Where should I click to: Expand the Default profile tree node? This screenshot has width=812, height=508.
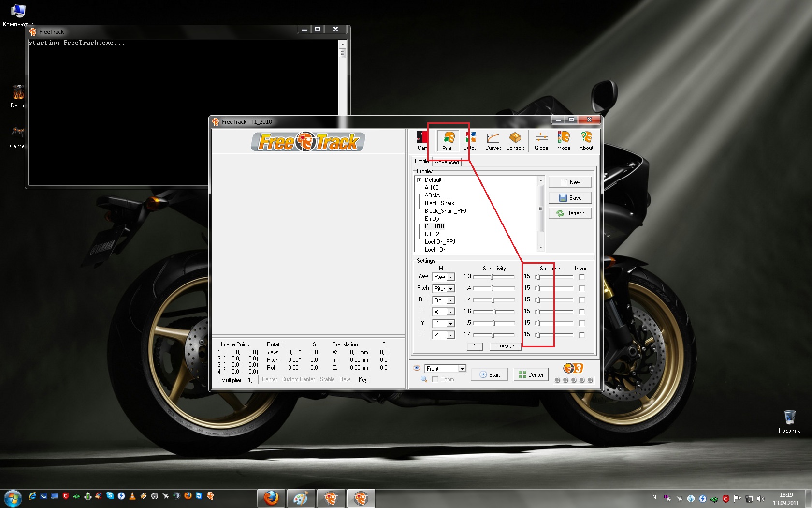[420, 180]
